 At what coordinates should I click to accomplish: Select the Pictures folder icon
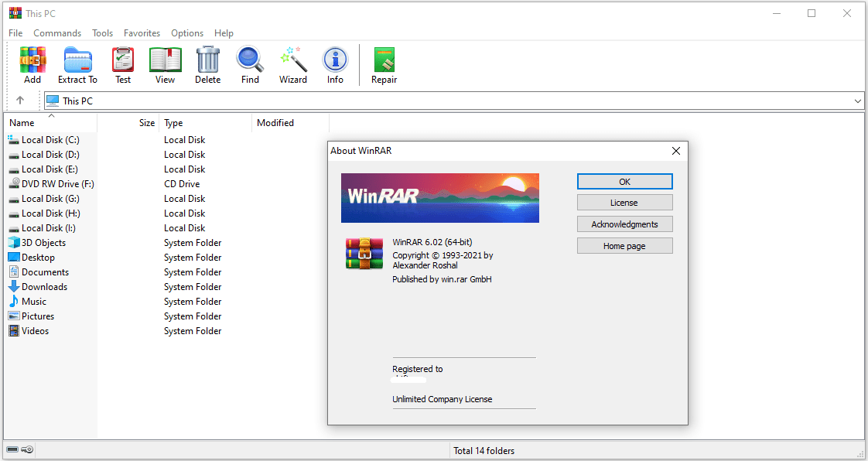point(13,316)
